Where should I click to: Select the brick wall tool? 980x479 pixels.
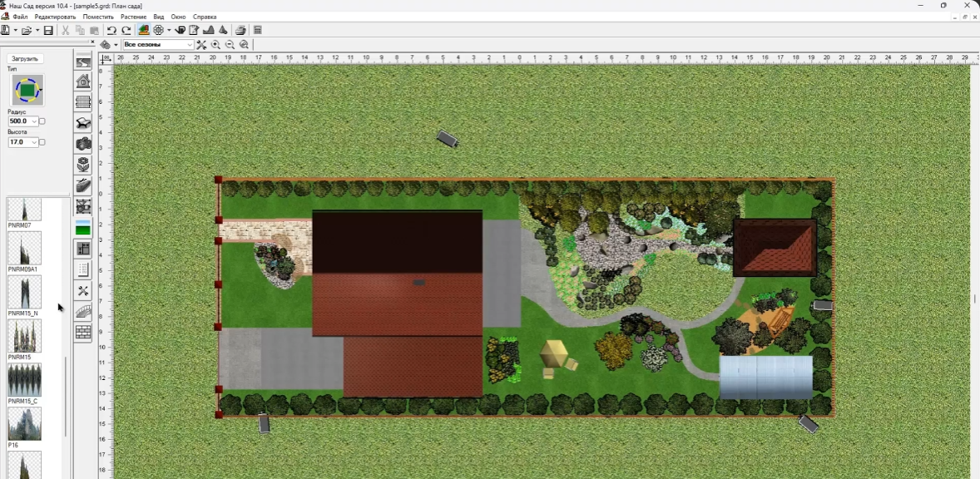[x=83, y=333]
